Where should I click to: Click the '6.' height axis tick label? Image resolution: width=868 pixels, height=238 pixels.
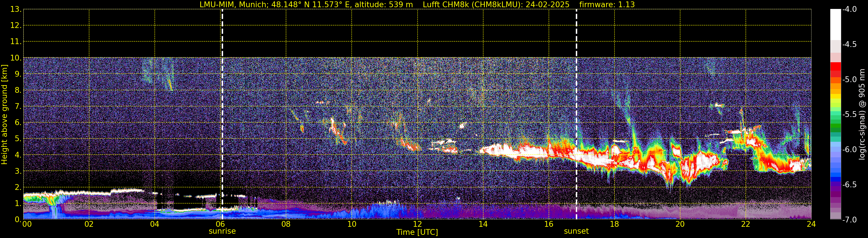pos(18,122)
